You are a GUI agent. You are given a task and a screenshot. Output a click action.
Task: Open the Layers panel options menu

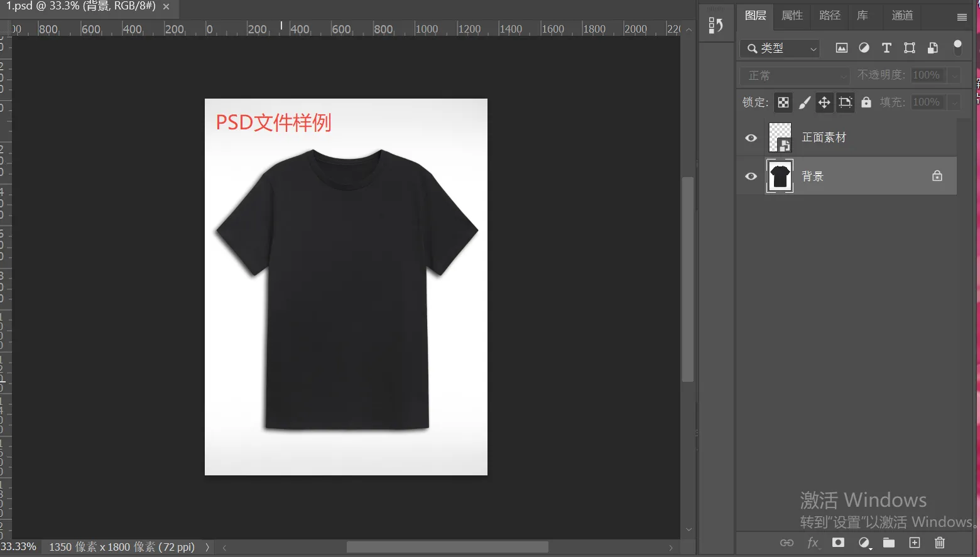[961, 17]
